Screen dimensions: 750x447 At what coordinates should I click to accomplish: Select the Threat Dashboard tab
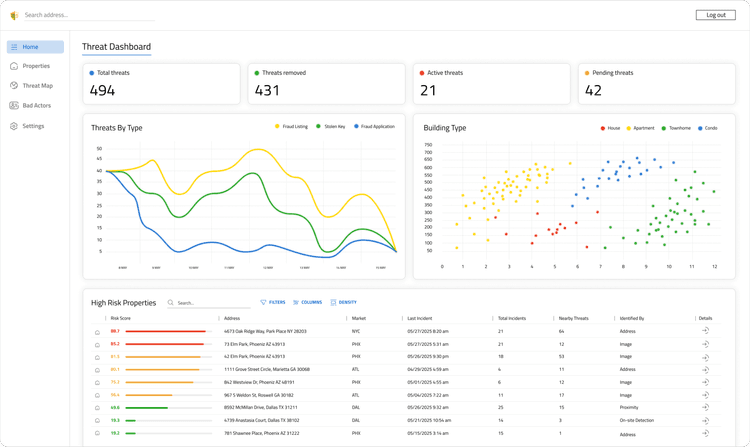[x=116, y=47]
